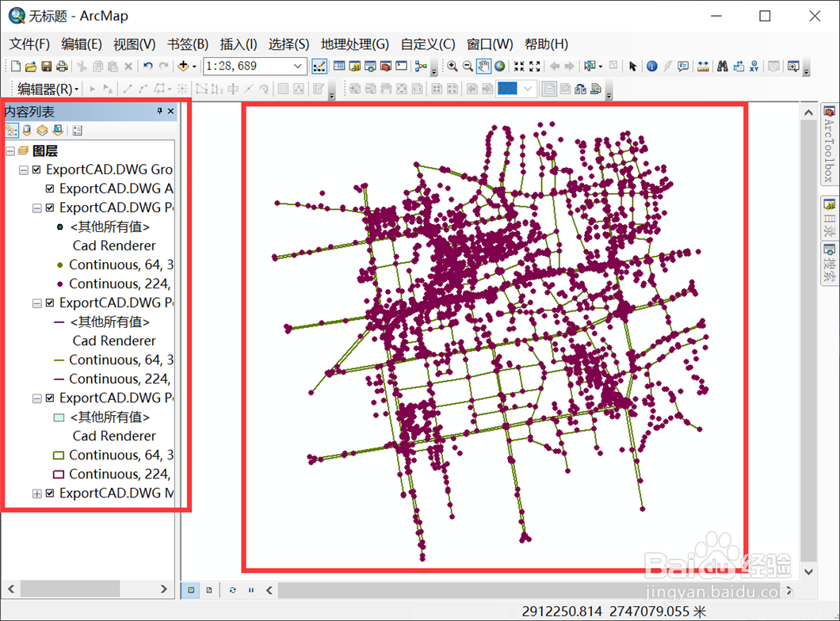Select the Zoom Out tool
Screen dimensions: 840x621
[x=468, y=66]
